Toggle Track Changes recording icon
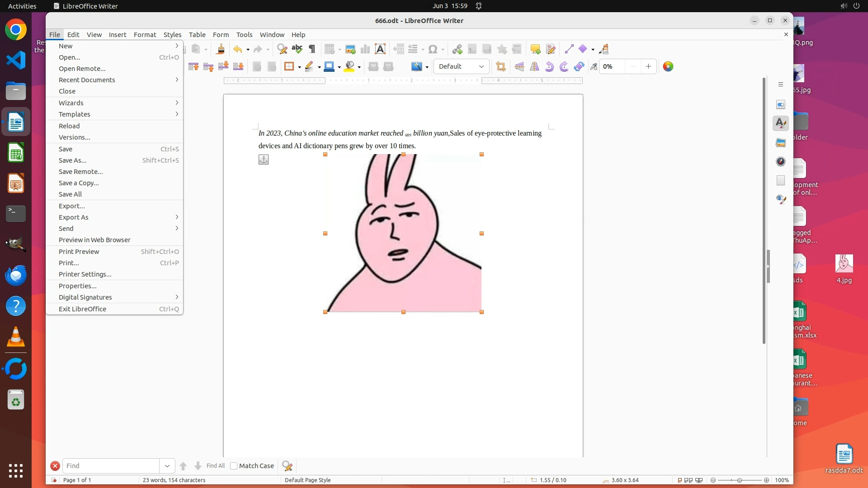This screenshot has height=488, width=868. click(x=551, y=49)
